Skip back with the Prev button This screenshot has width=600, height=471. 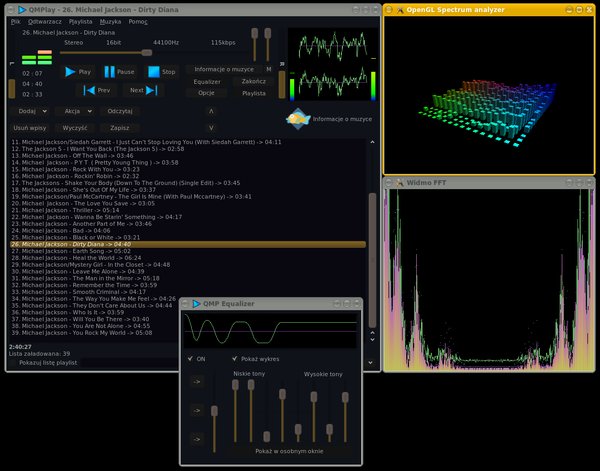pos(97,90)
